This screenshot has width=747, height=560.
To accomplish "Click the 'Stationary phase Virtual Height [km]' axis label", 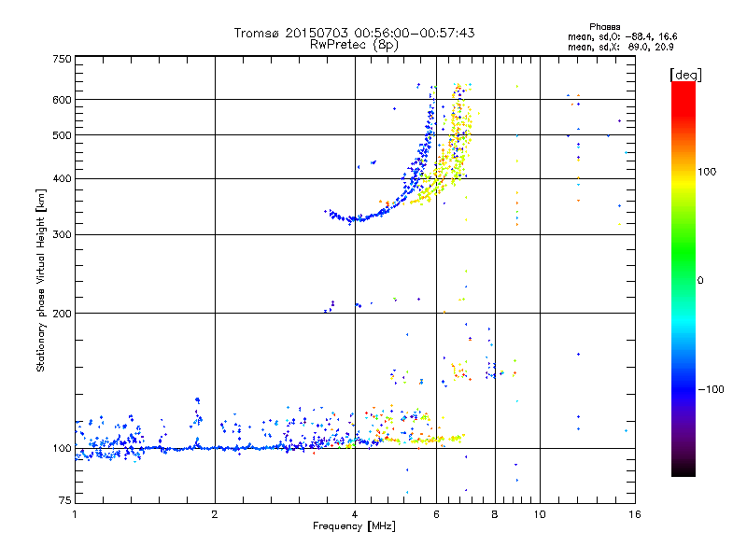I will pyautogui.click(x=41, y=280).
